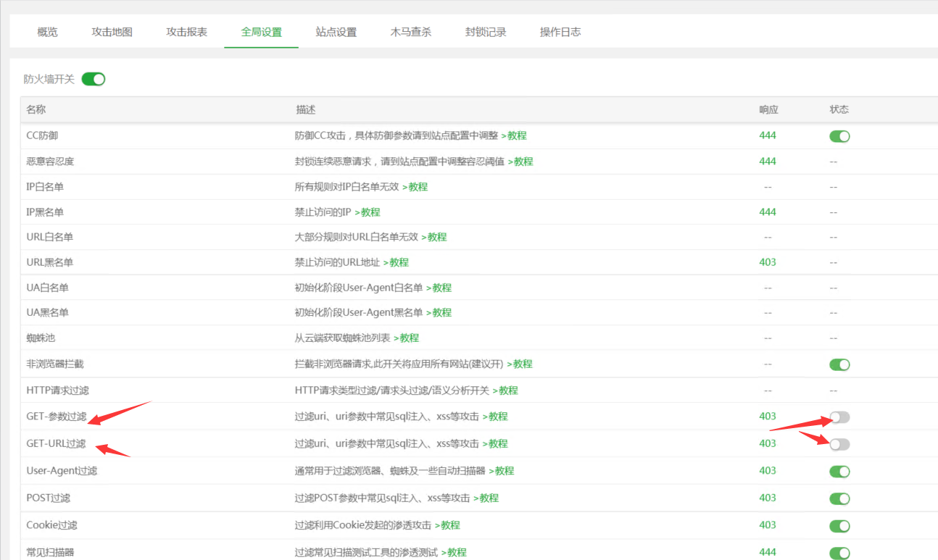Screen dimensions: 938x560
Task: Select the HTTP请求过滤 rule name
Action: click(x=57, y=390)
